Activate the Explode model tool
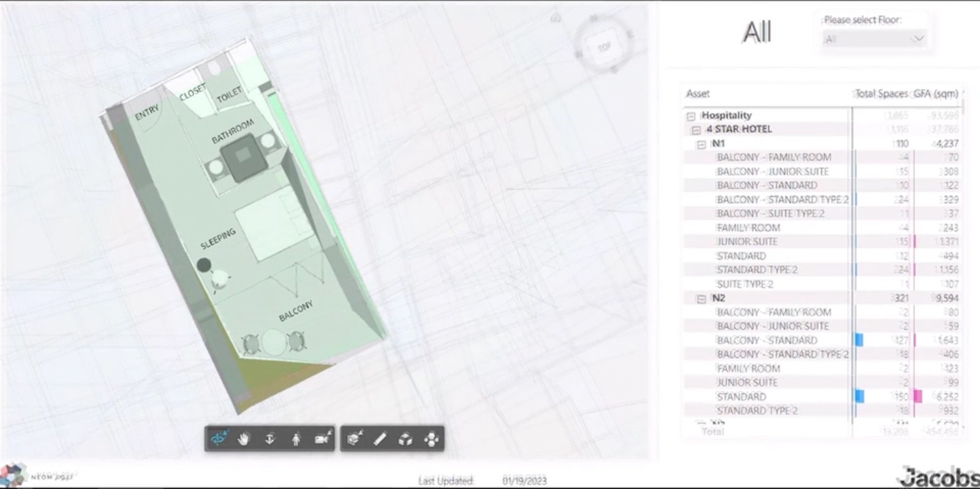The width and height of the screenshot is (980, 489). coord(405,439)
